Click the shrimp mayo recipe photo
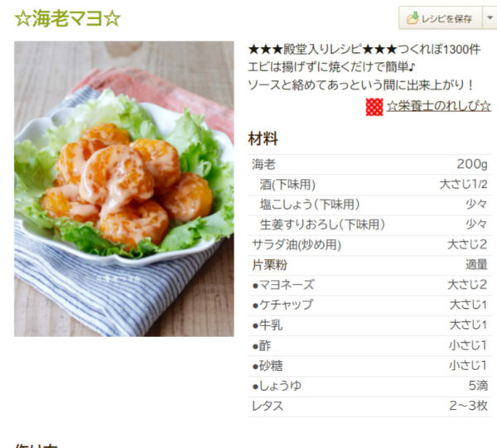Viewport: 497px width, 448px height. 124,189
